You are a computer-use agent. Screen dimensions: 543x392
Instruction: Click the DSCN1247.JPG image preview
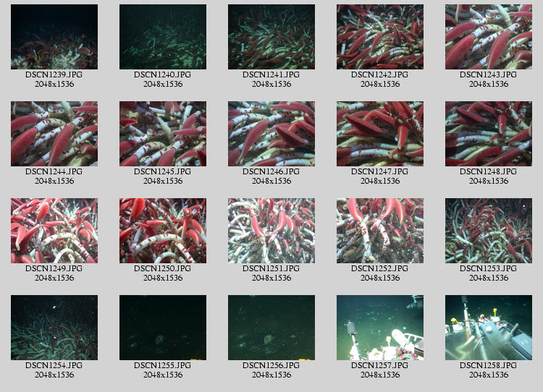(380, 134)
